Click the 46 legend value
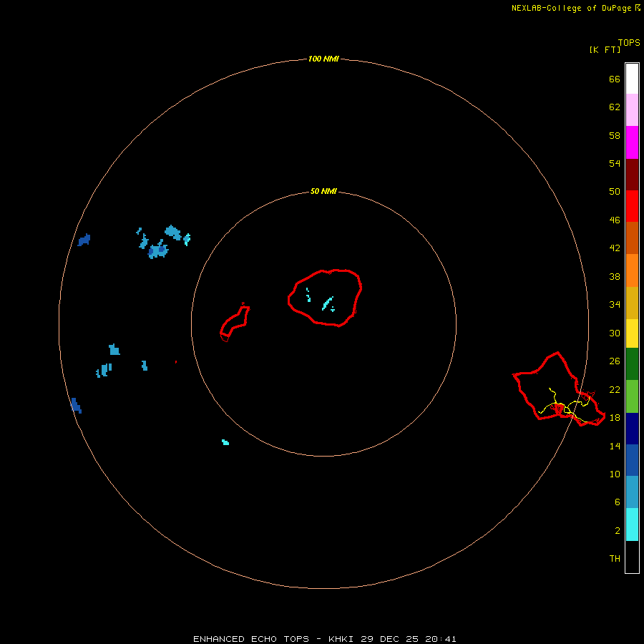Screen dimensions: 644x644 click(x=615, y=220)
